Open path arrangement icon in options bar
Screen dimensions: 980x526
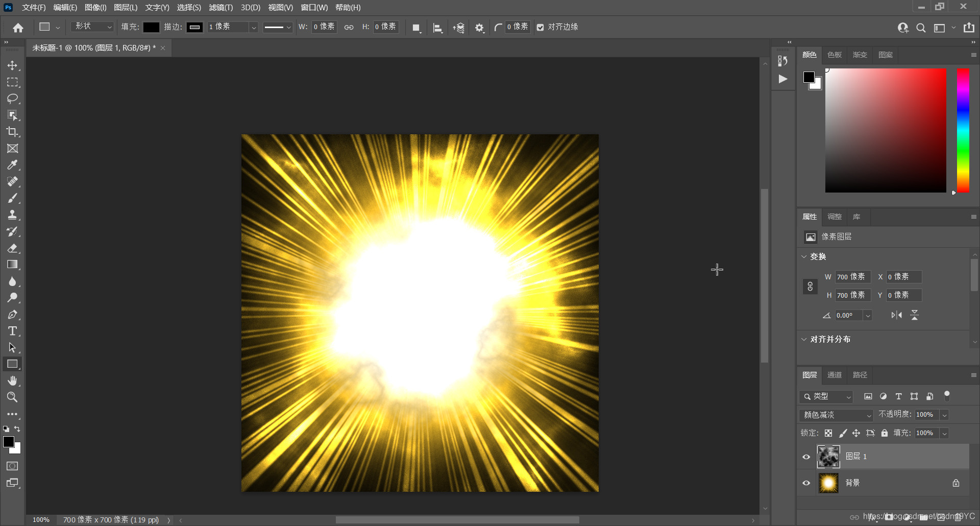458,28
